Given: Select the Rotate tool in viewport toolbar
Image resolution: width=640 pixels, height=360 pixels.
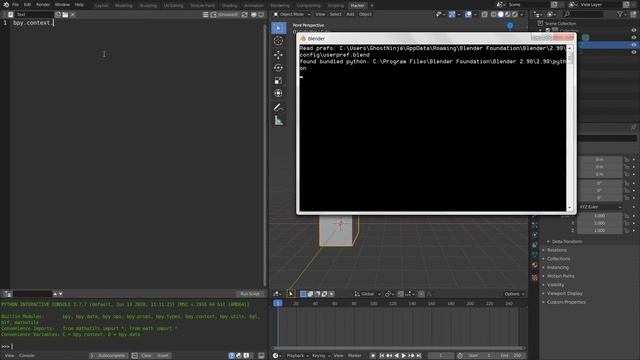Looking at the screenshot, I should 278,68.
